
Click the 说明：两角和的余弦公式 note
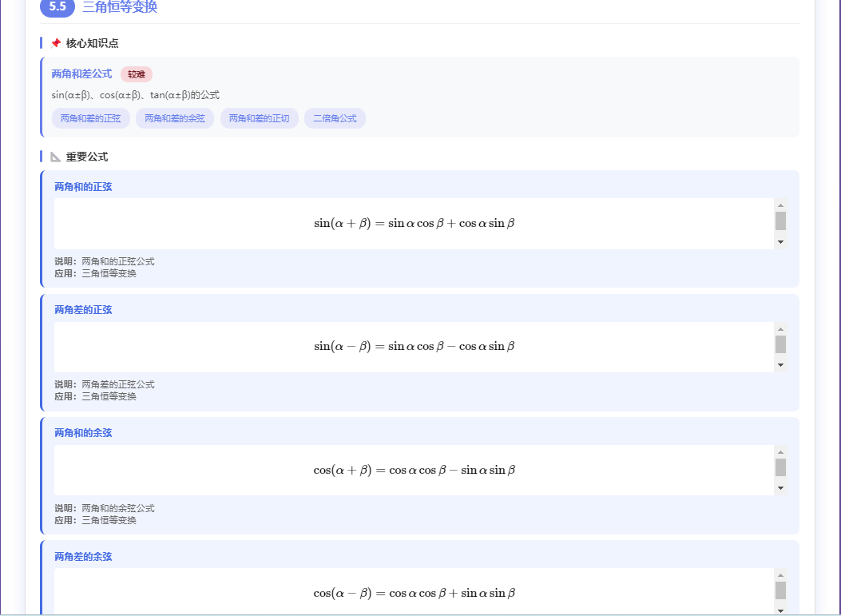pos(105,508)
